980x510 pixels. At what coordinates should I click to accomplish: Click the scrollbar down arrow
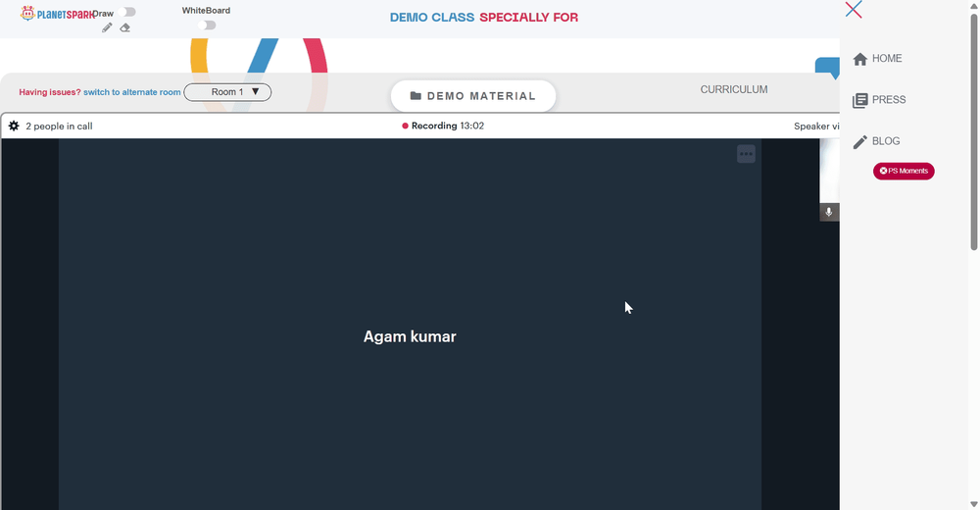[x=974, y=504]
